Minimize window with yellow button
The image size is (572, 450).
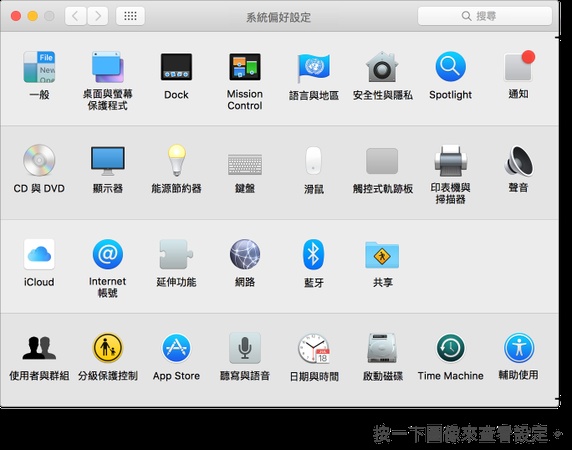point(33,16)
